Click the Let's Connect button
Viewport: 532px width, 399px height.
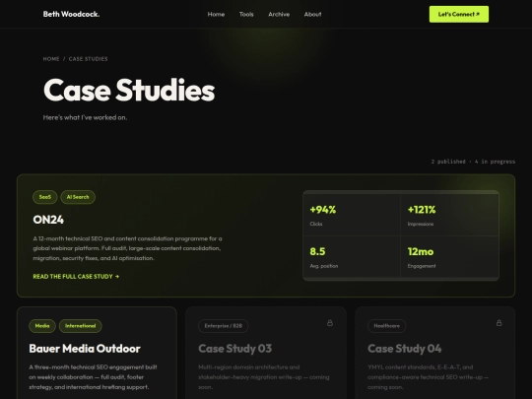[459, 14]
